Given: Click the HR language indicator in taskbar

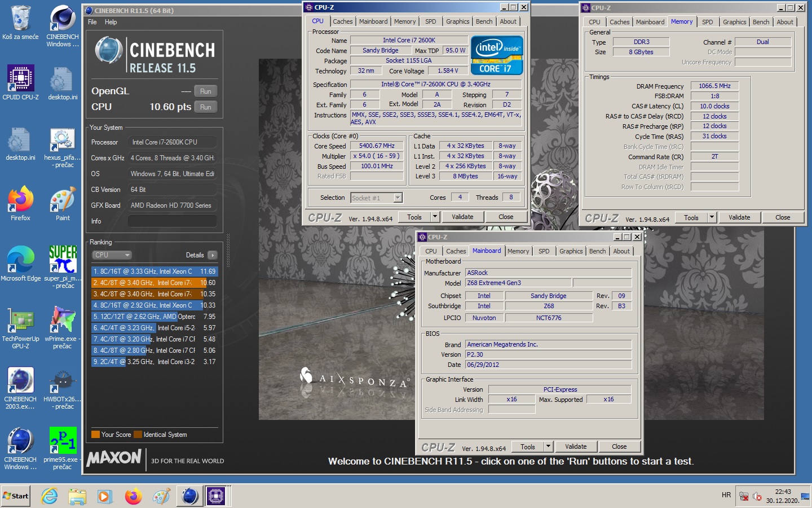Looking at the screenshot, I should [726, 495].
